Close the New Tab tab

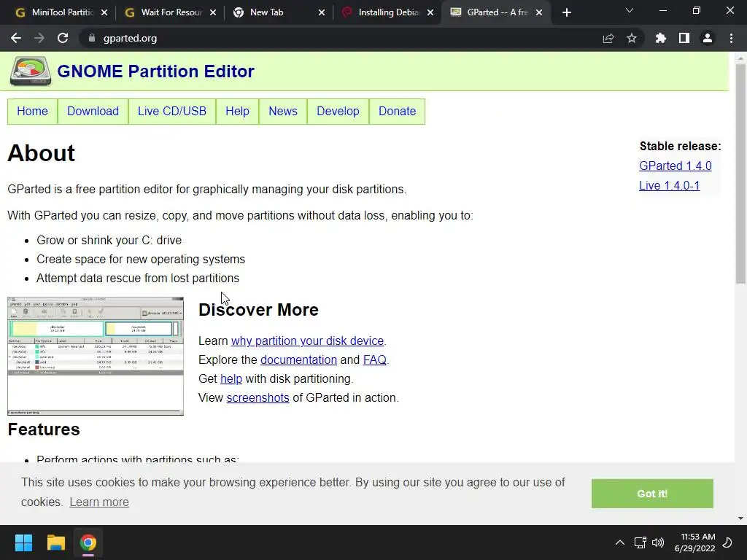[x=322, y=12]
